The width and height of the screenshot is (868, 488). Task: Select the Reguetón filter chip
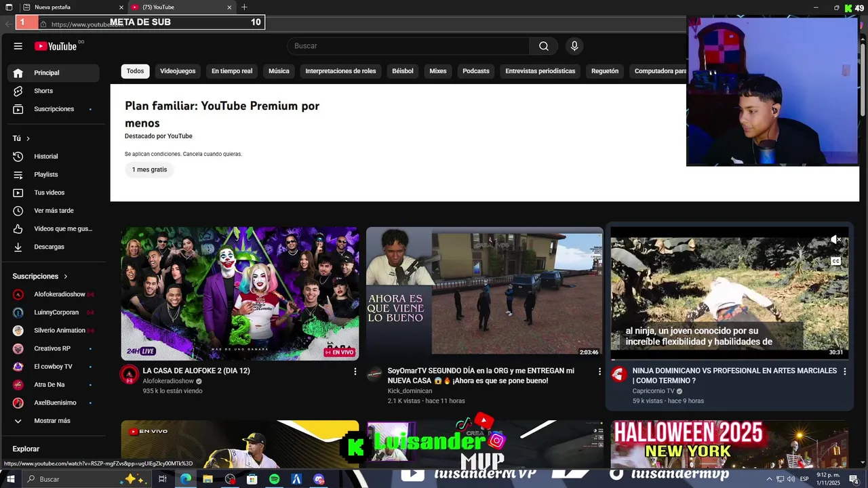pos(605,71)
